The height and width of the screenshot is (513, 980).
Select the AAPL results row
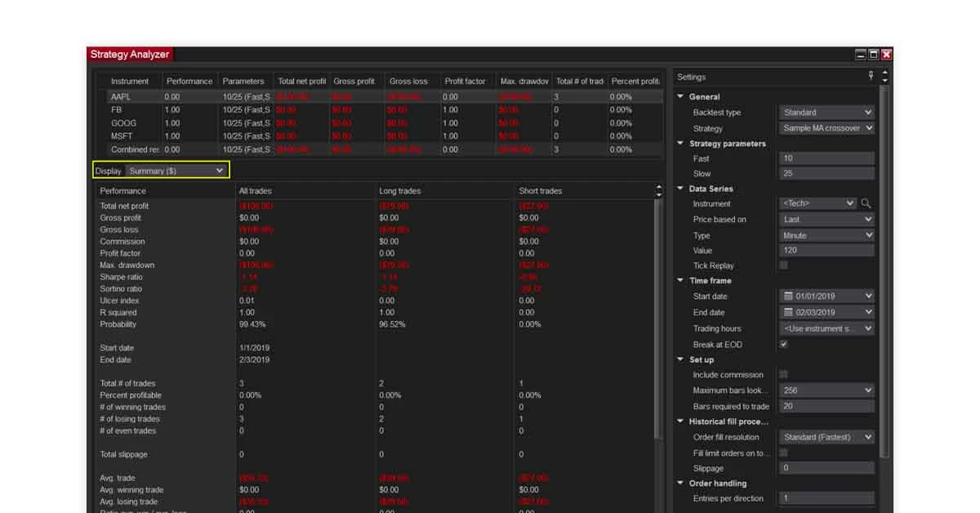click(x=131, y=96)
